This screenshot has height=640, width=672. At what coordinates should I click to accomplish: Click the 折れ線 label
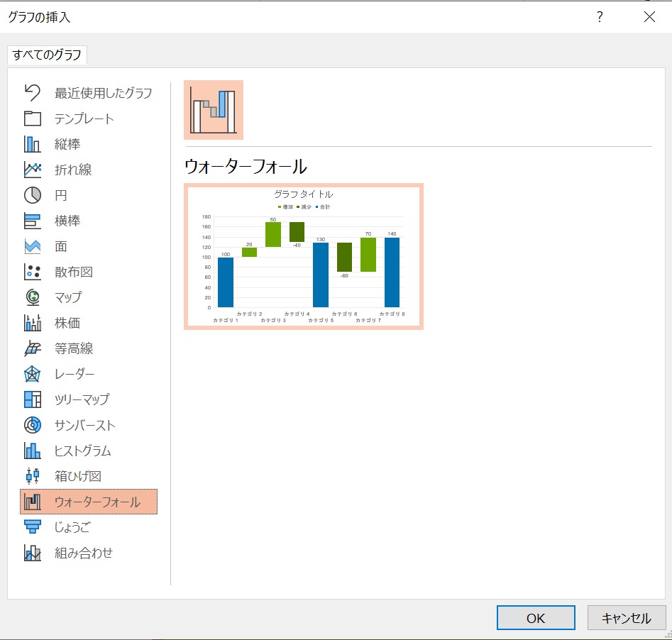click(x=73, y=170)
